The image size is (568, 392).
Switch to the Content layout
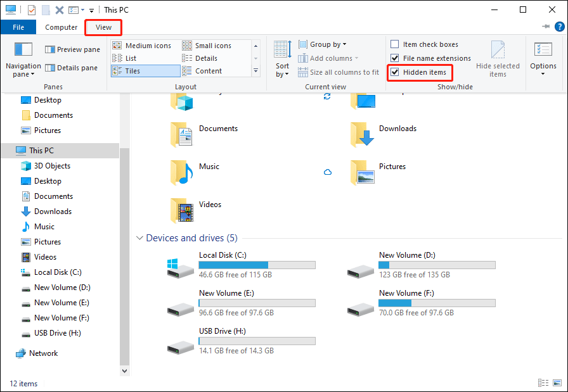tap(209, 70)
